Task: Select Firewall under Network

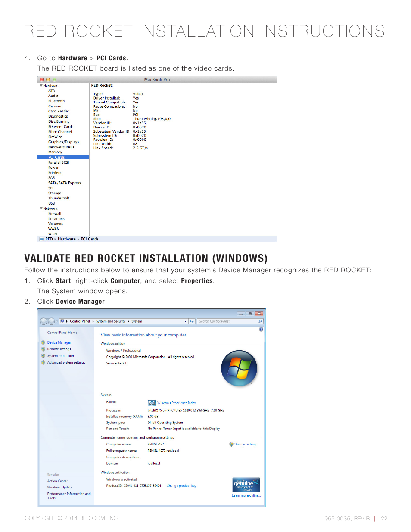Action: (x=55, y=214)
